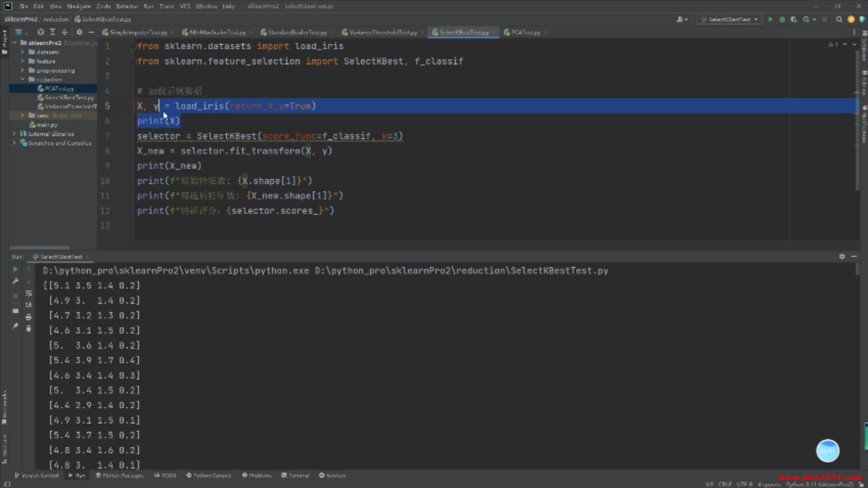Viewport: 868px width, 488px height.
Task: Click Run with Coverage icon
Action: pos(793,19)
